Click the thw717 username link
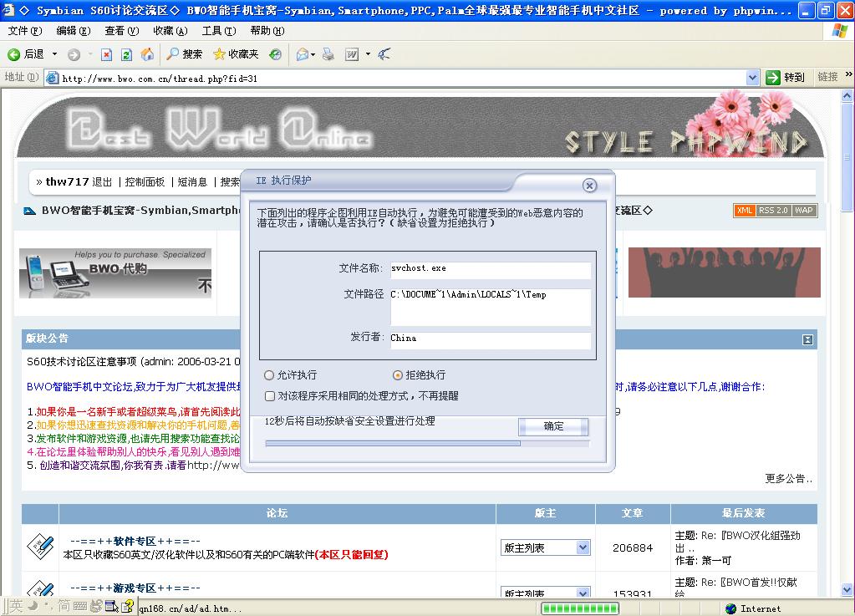Screen dimensions: 855x616 click(67, 181)
